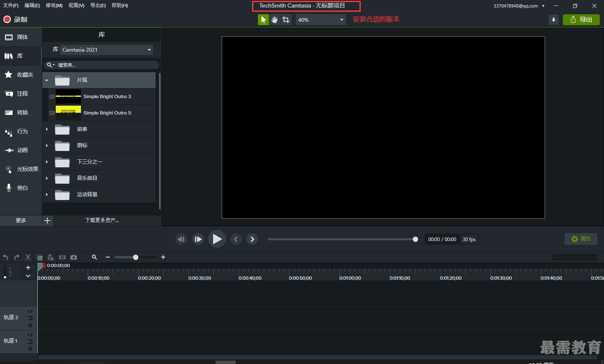
Task: Click the paste icon in timeline toolbar
Action: click(51, 257)
